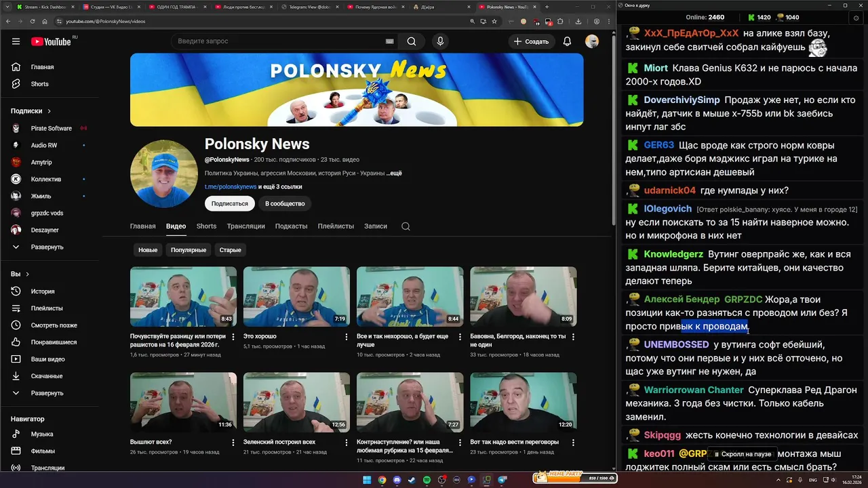
Task: Open the t.me/polonskynews link
Action: pyautogui.click(x=231, y=186)
